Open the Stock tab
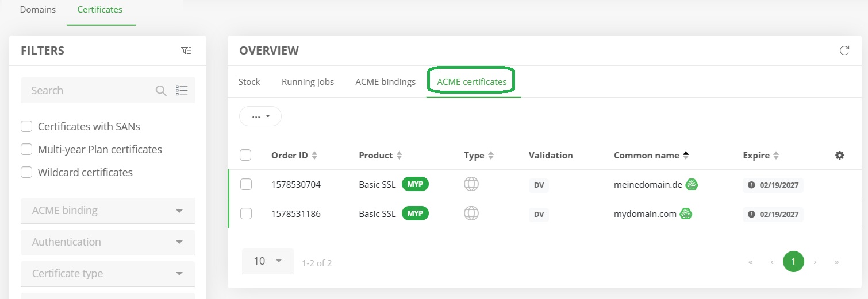This screenshot has width=868, height=299. click(x=249, y=82)
